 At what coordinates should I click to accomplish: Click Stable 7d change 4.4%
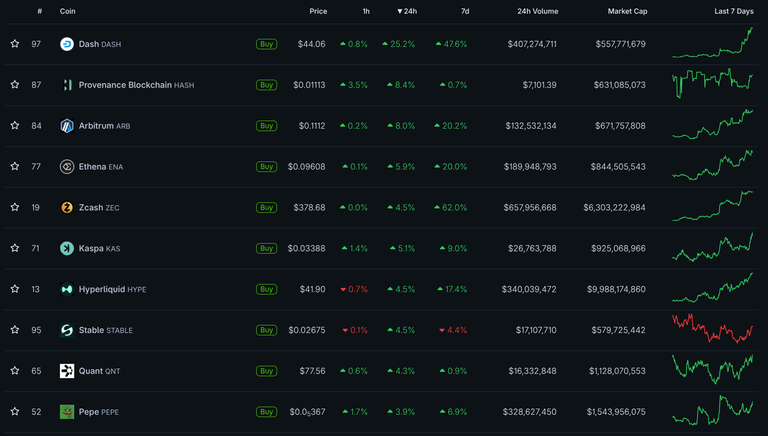tap(453, 330)
